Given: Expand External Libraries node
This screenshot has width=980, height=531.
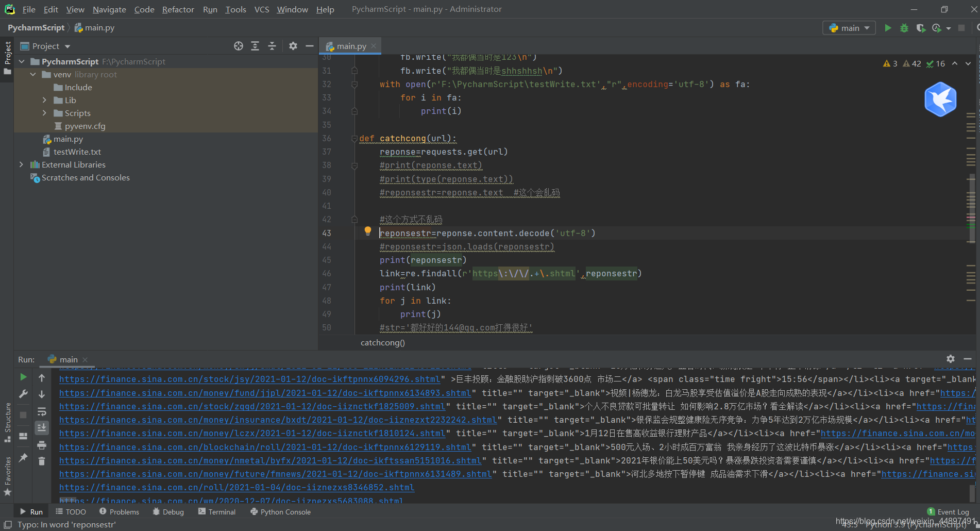Looking at the screenshot, I should pyautogui.click(x=21, y=164).
